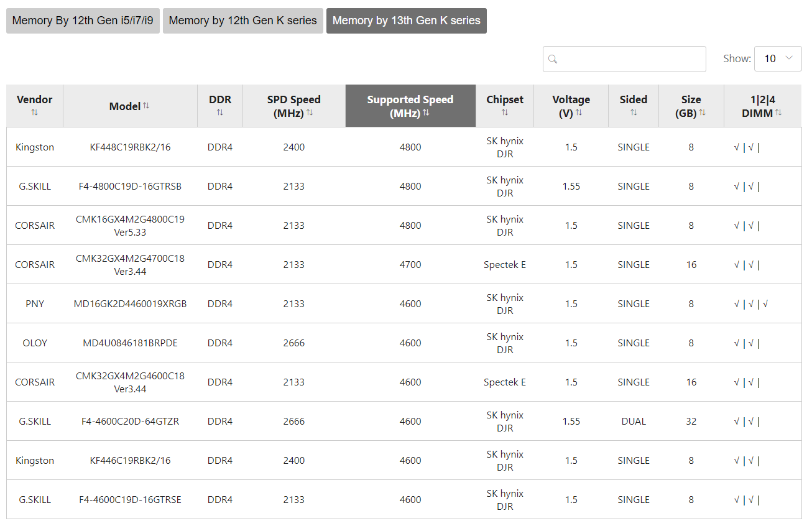
Task: Sort table by Vendor column icon
Action: [x=35, y=113]
